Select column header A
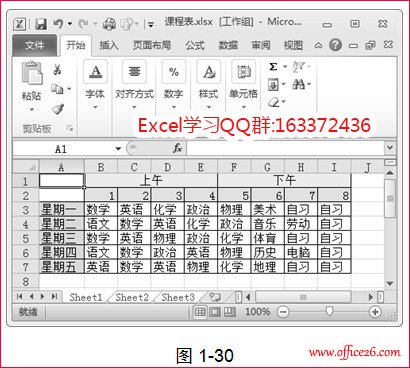This screenshot has height=368, width=410. (61, 167)
